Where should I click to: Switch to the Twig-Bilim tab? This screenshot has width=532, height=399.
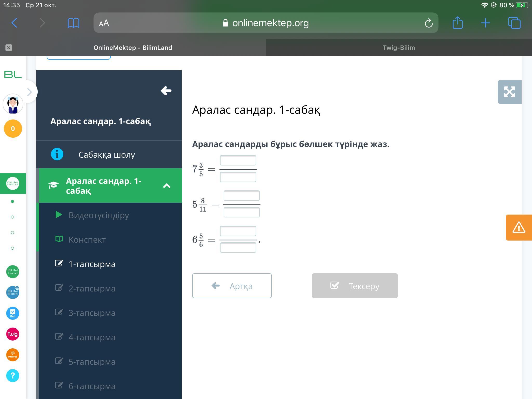tap(399, 48)
